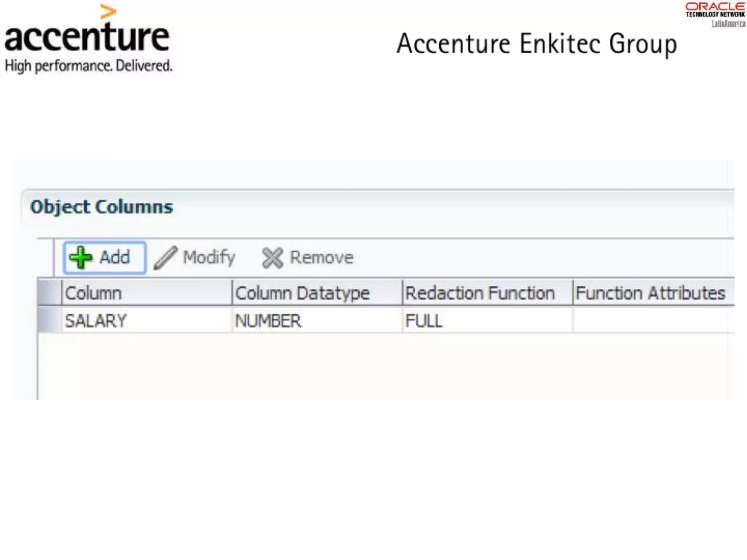Click the orange arrow above accenture
Viewport: 747px width, 560px height.
(x=108, y=12)
